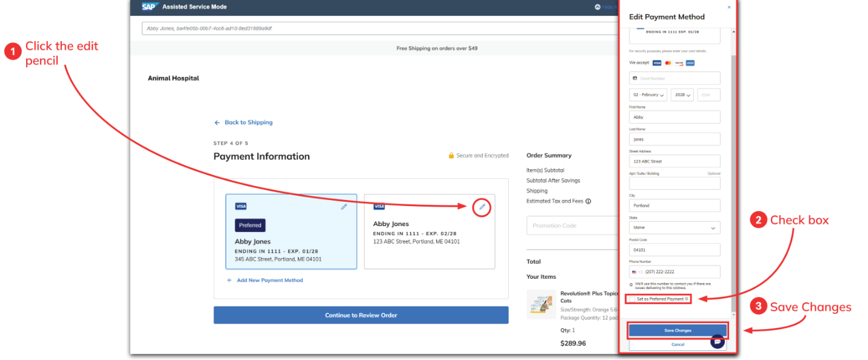Close the Edit Payment Method panel
Image resolution: width=868 pixels, height=360 pixels.
[x=728, y=7]
